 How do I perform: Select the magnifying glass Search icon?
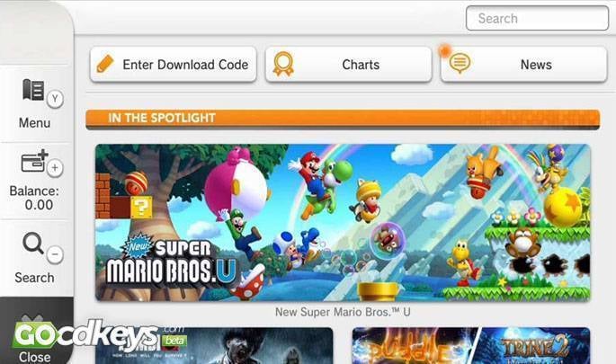[33, 244]
